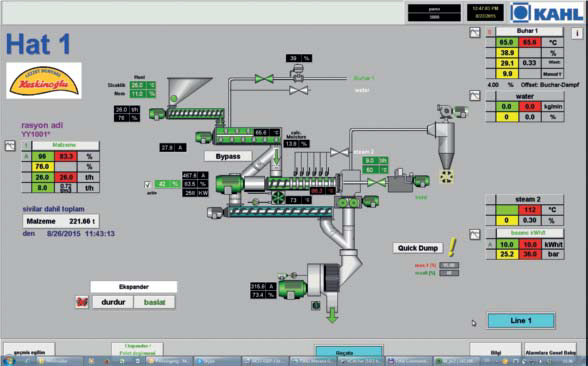
Task: Edit Buhar 1 setpoint 65.0 green field
Action: click(506, 42)
